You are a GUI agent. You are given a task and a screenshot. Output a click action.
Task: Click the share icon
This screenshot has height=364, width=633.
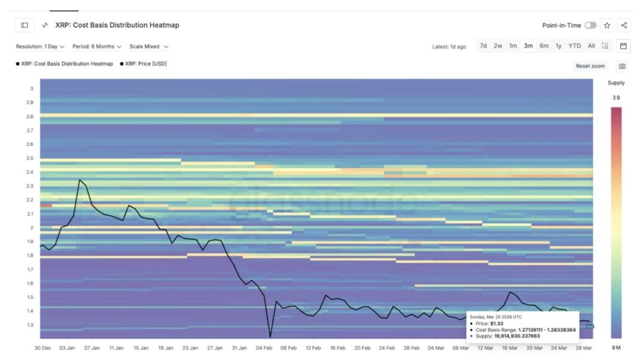(x=623, y=25)
